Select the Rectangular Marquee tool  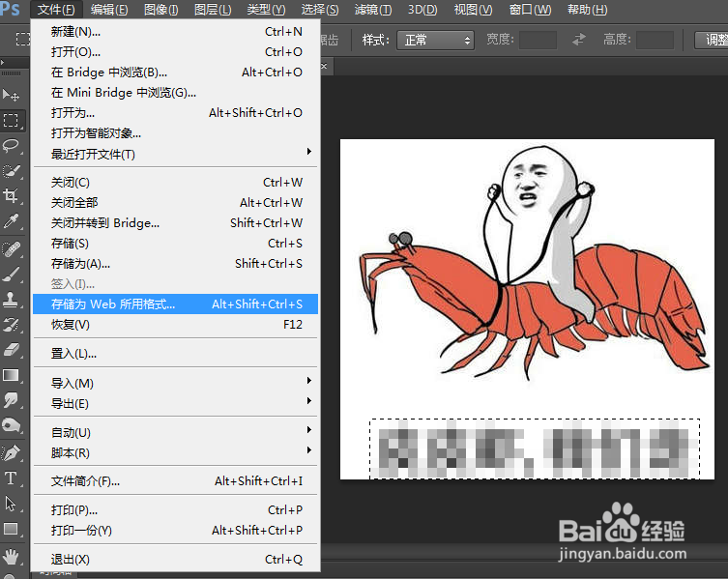point(12,120)
